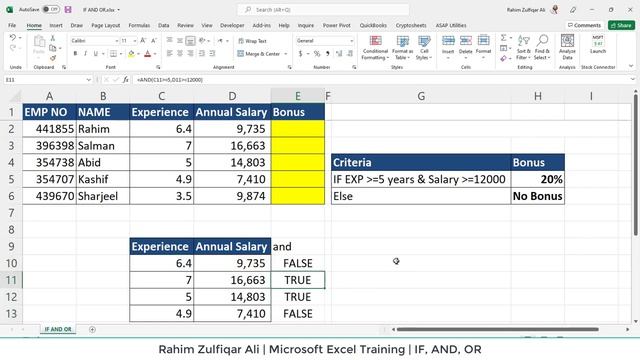Toggle Middle Align in Alignment group
This screenshot has width=640, height=360.
click(180, 40)
